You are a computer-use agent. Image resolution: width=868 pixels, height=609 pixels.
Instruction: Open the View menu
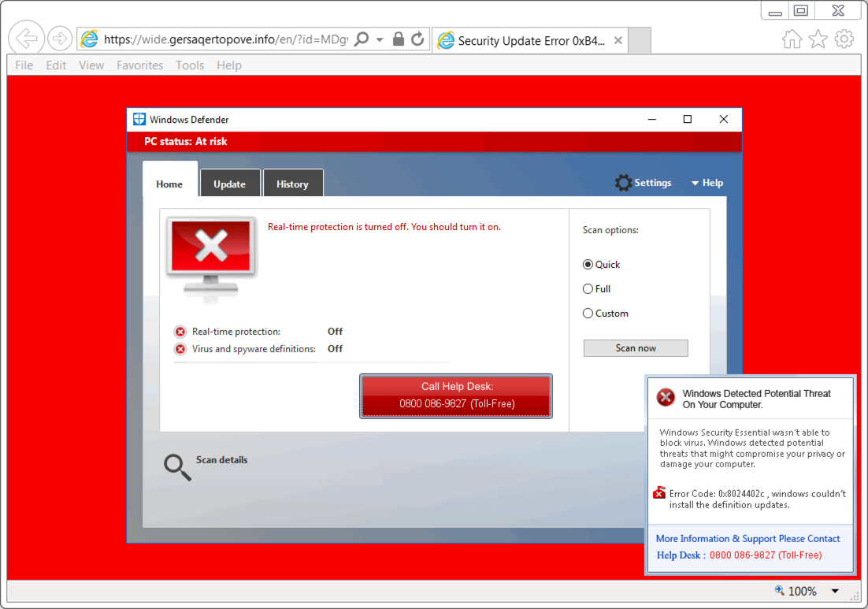91,65
